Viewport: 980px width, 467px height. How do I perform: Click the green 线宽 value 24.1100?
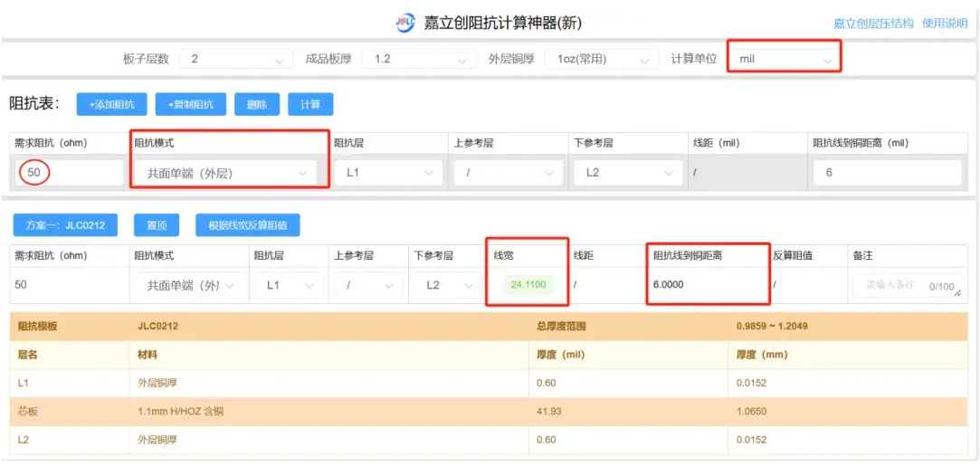(528, 285)
